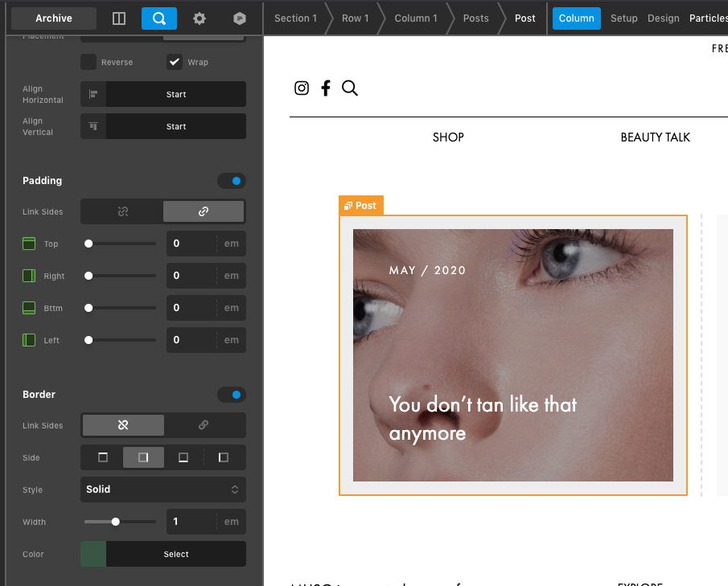This screenshot has width=728, height=586.
Task: Click the search icon in page header
Action: click(x=350, y=88)
